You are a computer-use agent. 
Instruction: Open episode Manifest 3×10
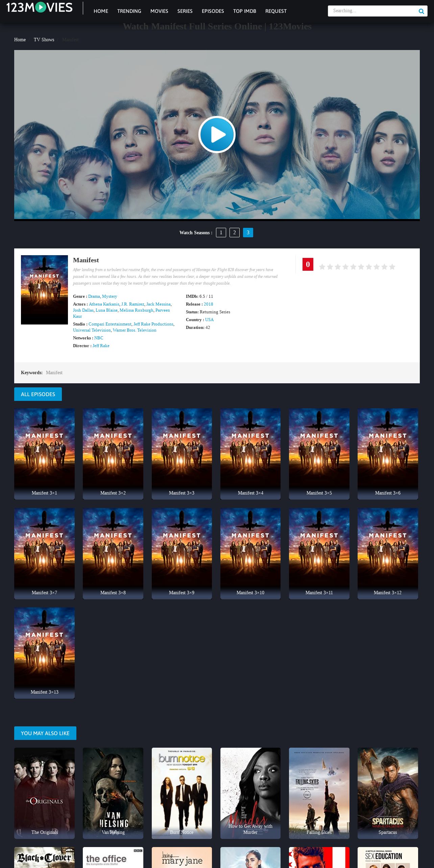pyautogui.click(x=250, y=553)
